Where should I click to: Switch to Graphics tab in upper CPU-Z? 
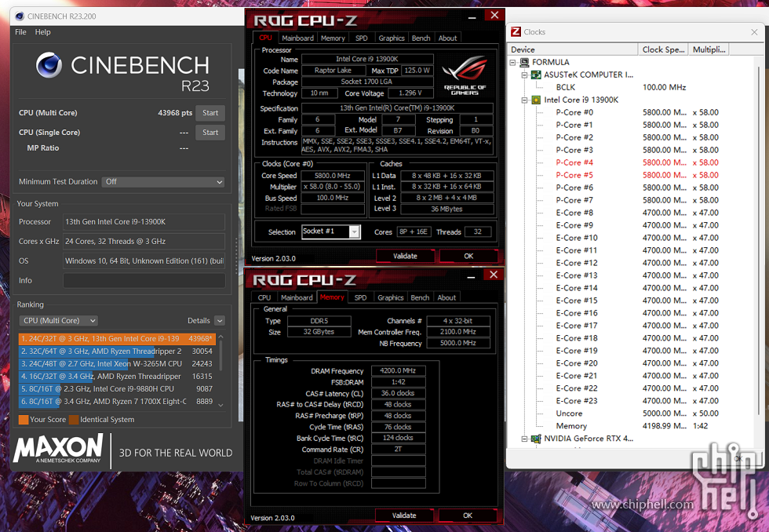(392, 38)
